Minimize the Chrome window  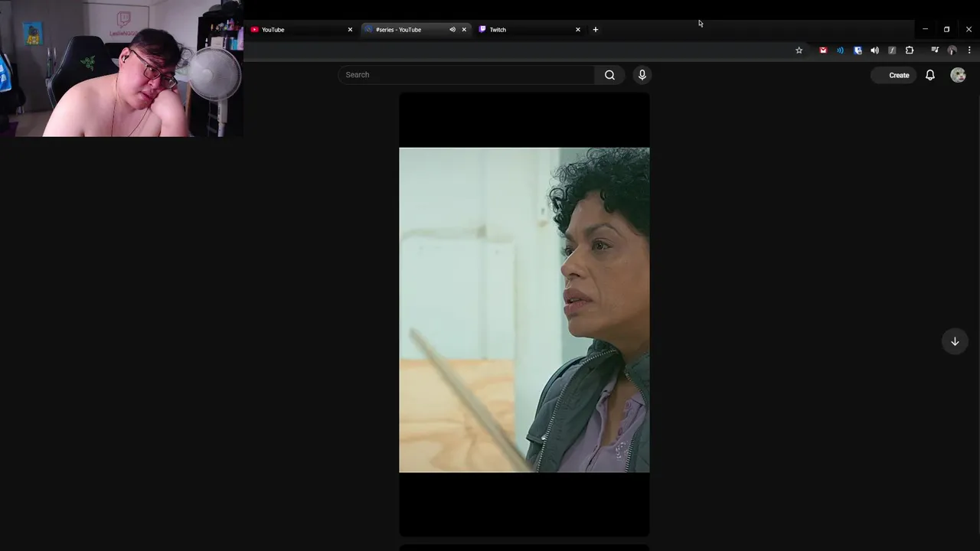tap(925, 29)
